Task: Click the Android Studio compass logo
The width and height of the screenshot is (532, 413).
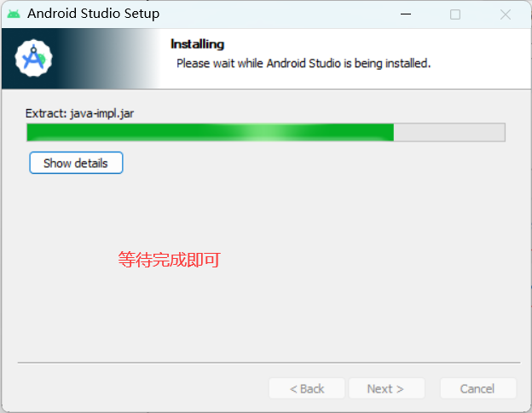Action: 33,58
